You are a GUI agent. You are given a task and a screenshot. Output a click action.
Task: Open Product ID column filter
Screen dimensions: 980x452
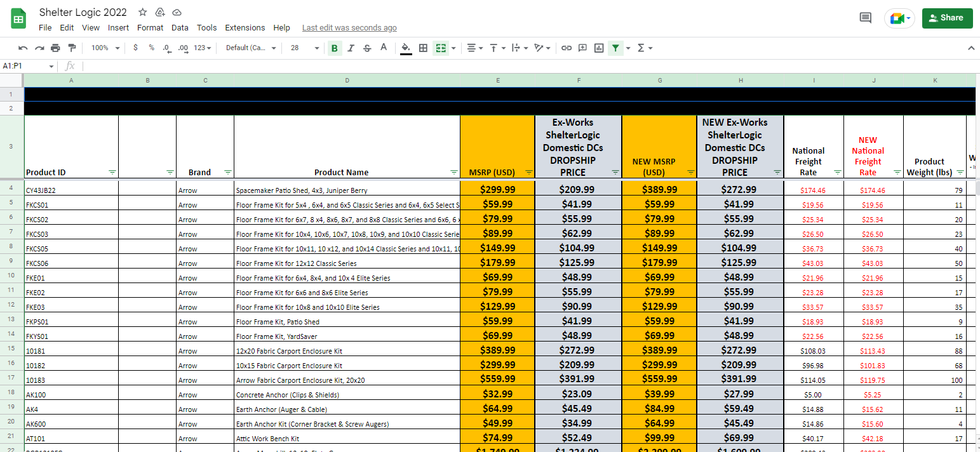click(112, 172)
